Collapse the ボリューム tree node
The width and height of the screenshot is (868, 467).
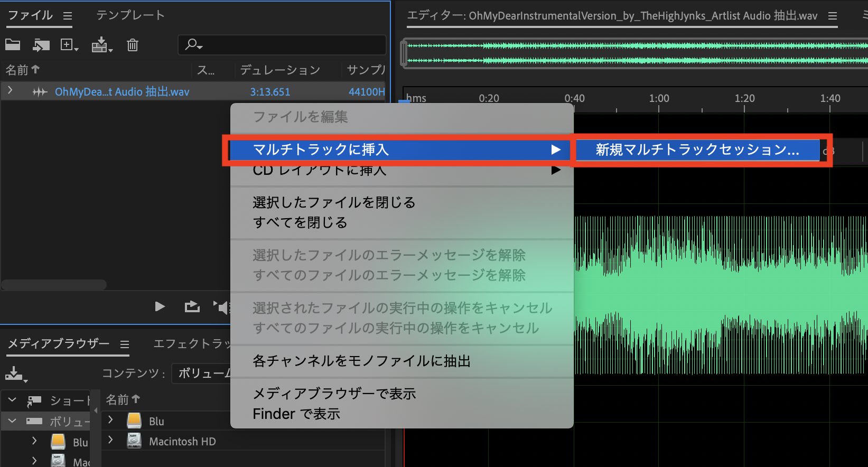tap(13, 421)
